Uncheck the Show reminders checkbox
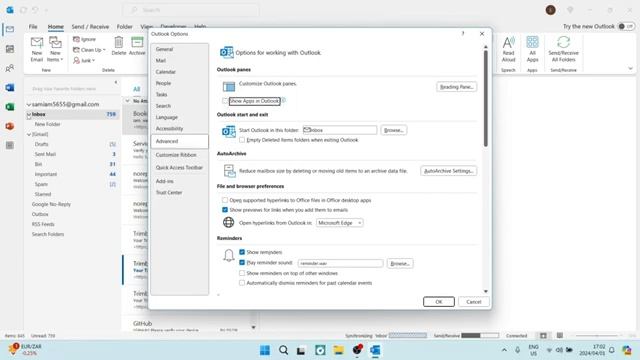This screenshot has width=640, height=360. [x=242, y=252]
